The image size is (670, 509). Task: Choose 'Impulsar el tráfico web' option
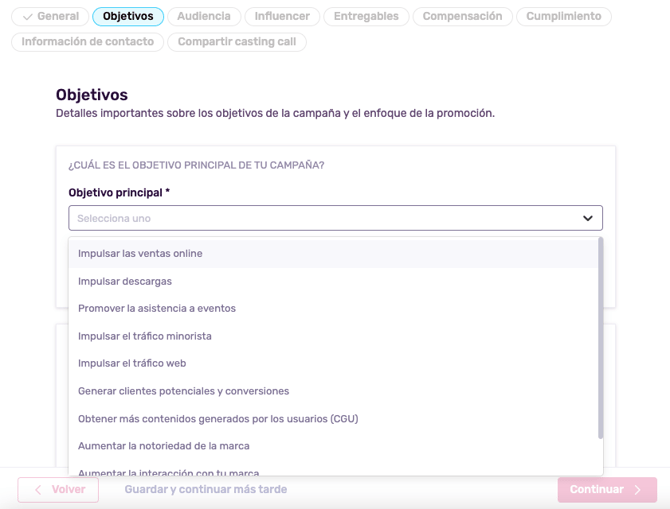pos(132,363)
